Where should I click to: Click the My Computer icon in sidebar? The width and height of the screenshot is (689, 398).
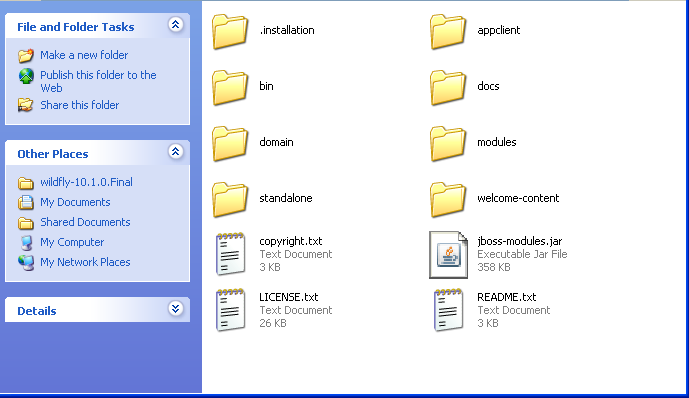[26, 242]
